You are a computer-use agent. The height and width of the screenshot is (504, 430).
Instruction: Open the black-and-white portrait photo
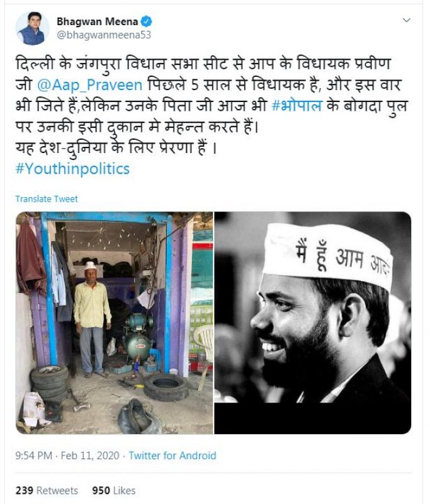coord(313,323)
